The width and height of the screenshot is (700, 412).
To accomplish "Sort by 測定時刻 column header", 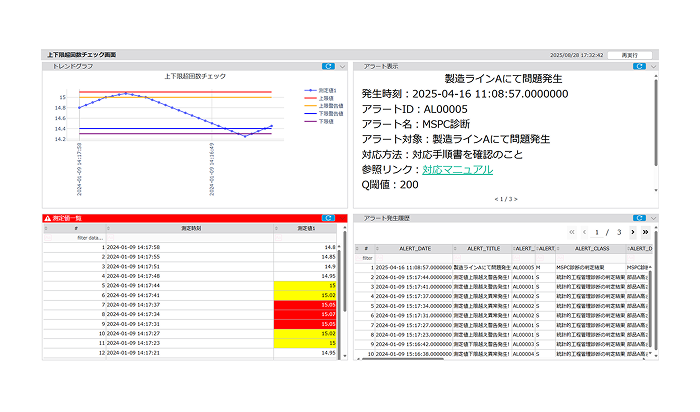I will tap(189, 228).
